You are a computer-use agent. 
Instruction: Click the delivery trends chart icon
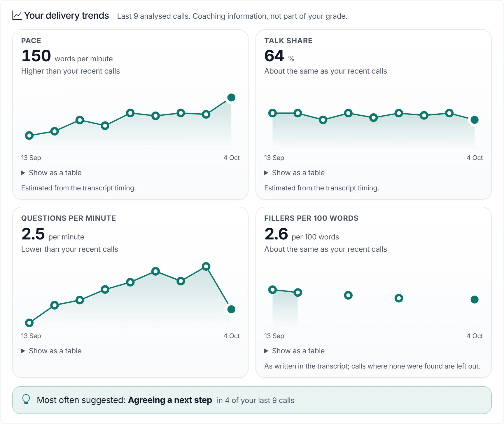coord(17,15)
